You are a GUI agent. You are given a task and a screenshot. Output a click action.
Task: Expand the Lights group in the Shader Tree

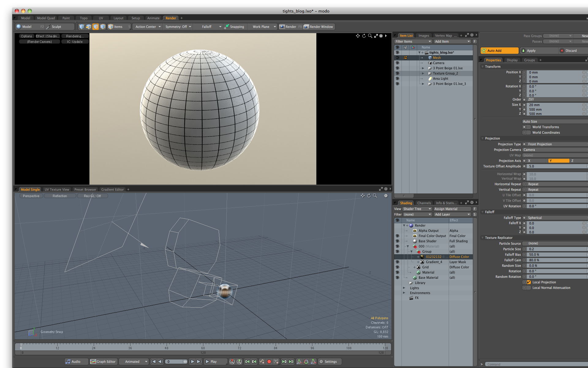[404, 288]
